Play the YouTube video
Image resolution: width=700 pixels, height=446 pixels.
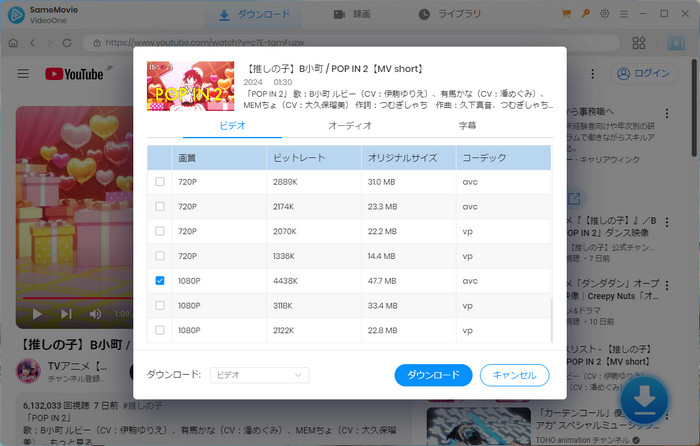tap(37, 314)
